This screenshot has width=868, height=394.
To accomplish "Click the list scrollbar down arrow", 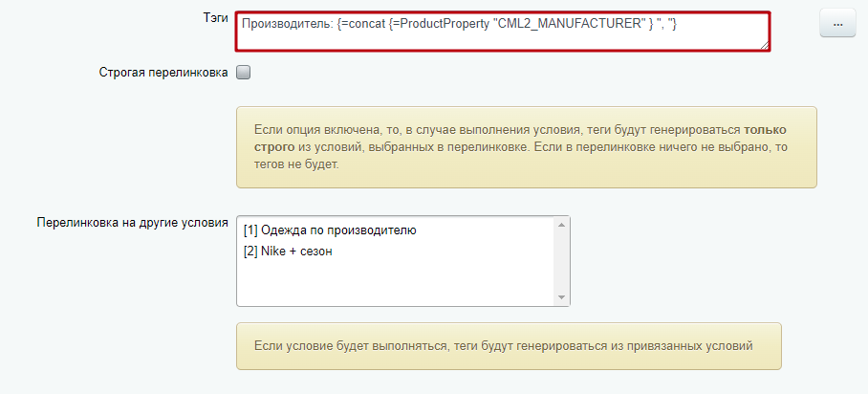I will coord(561,297).
